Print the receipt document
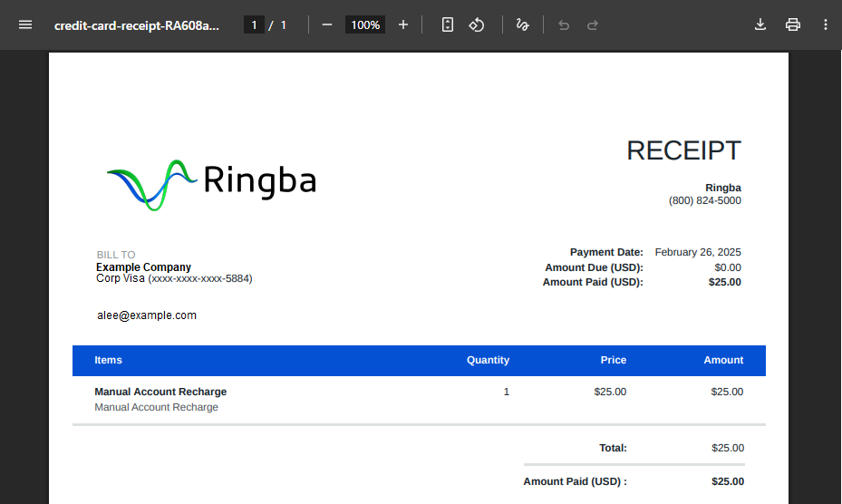This screenshot has width=842, height=504. click(x=792, y=24)
